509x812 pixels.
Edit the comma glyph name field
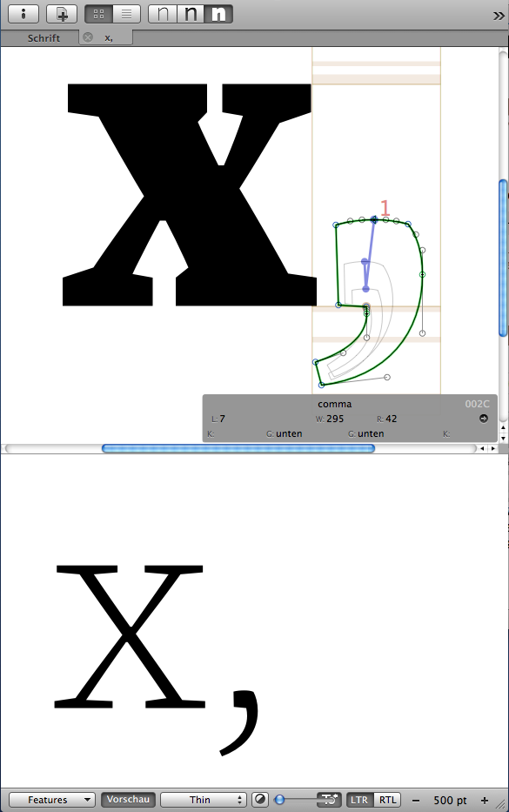tap(334, 404)
